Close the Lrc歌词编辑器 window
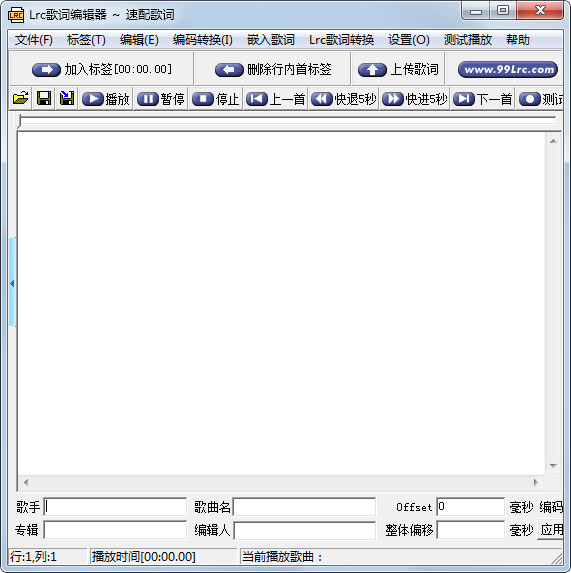Viewport: 571px width, 573px height. tap(540, 11)
